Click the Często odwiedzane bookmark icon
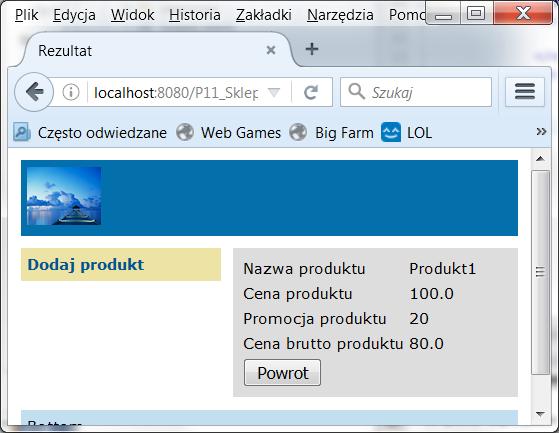 tap(22, 132)
